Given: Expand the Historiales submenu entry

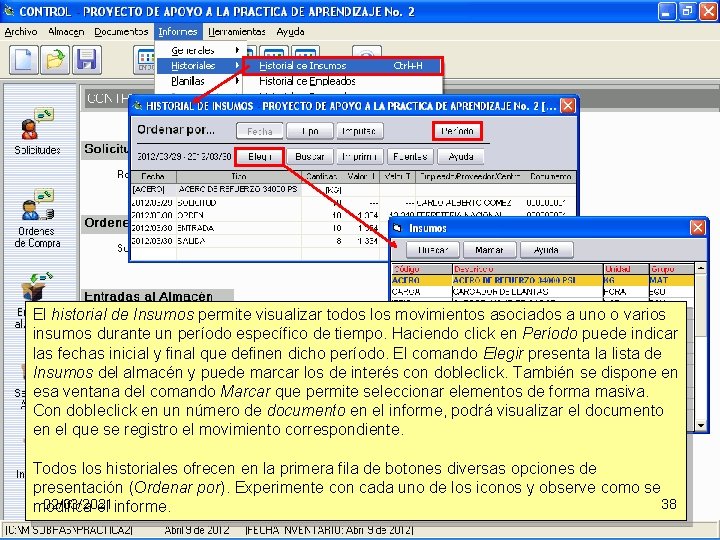Looking at the screenshot, I should [199, 66].
